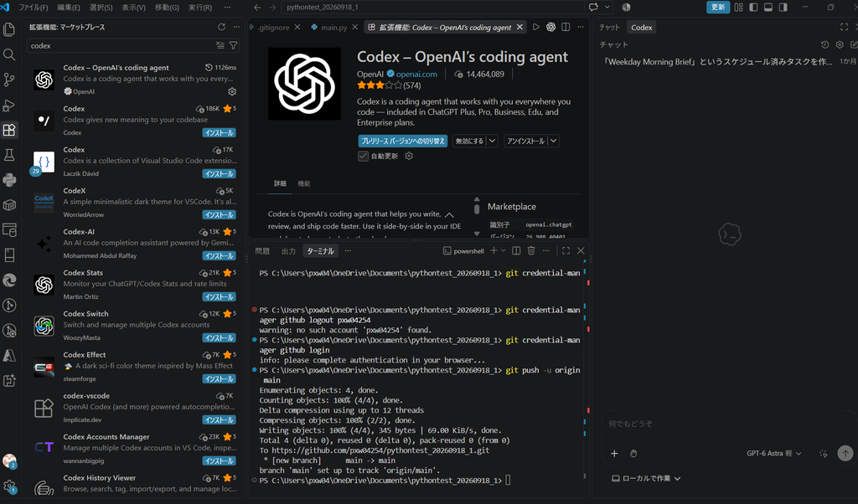This screenshot has height=504, width=858.
Task: Open the Search view in activity bar
Action: pos(9,54)
